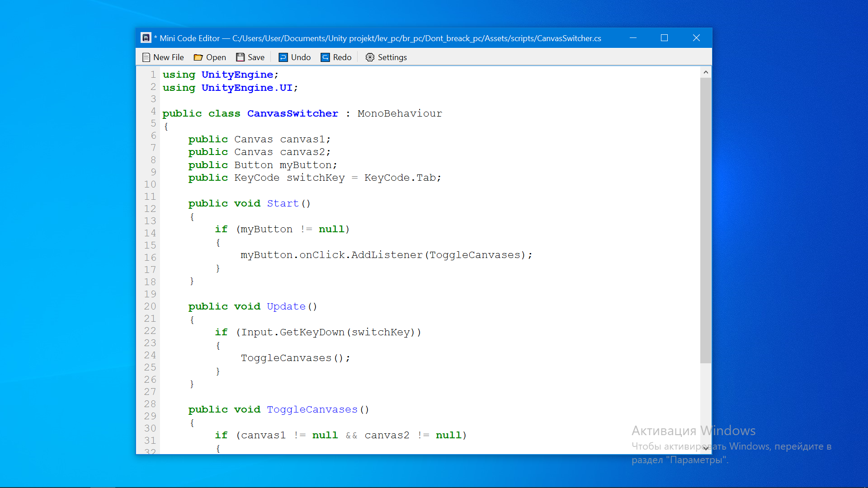Screen dimensions: 868x488
Task: Click the Save floppy disk icon
Action: (x=241, y=57)
